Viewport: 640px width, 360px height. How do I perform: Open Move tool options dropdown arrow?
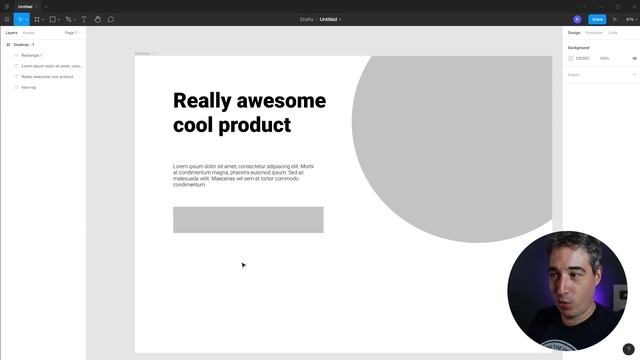(x=27, y=19)
